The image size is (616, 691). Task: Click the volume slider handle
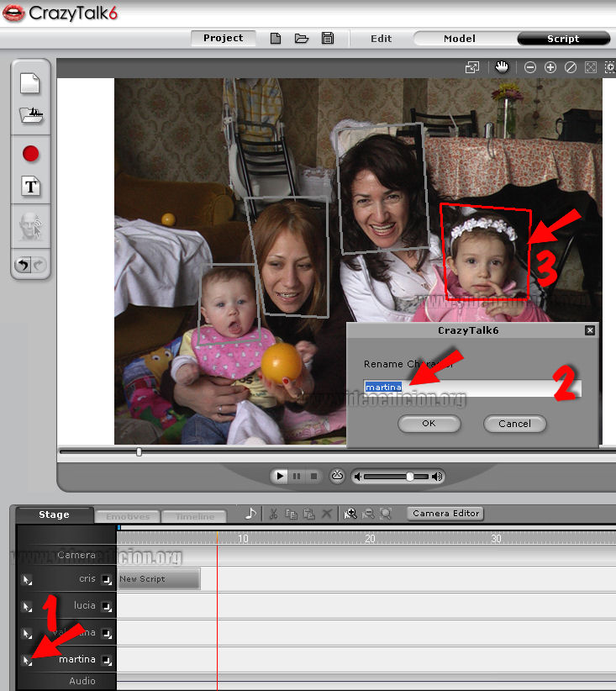coord(410,477)
